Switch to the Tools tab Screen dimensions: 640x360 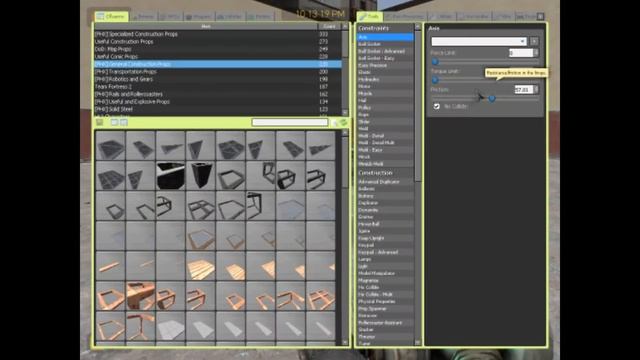click(x=369, y=17)
